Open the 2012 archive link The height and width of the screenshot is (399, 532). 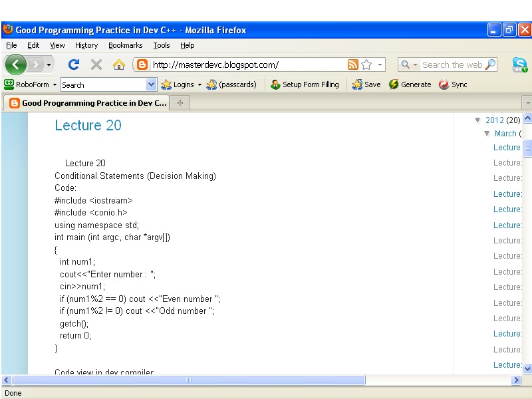[494, 120]
